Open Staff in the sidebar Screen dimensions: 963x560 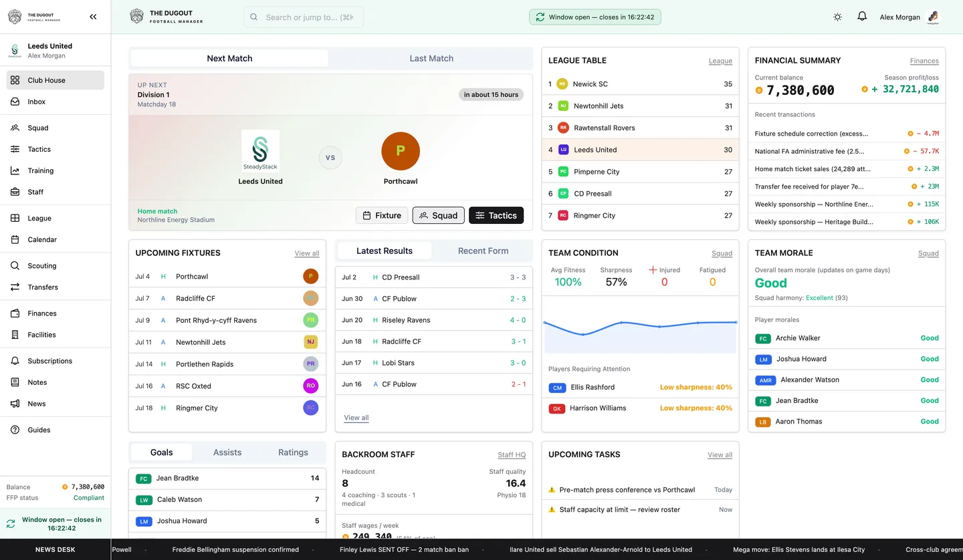[x=56, y=192]
